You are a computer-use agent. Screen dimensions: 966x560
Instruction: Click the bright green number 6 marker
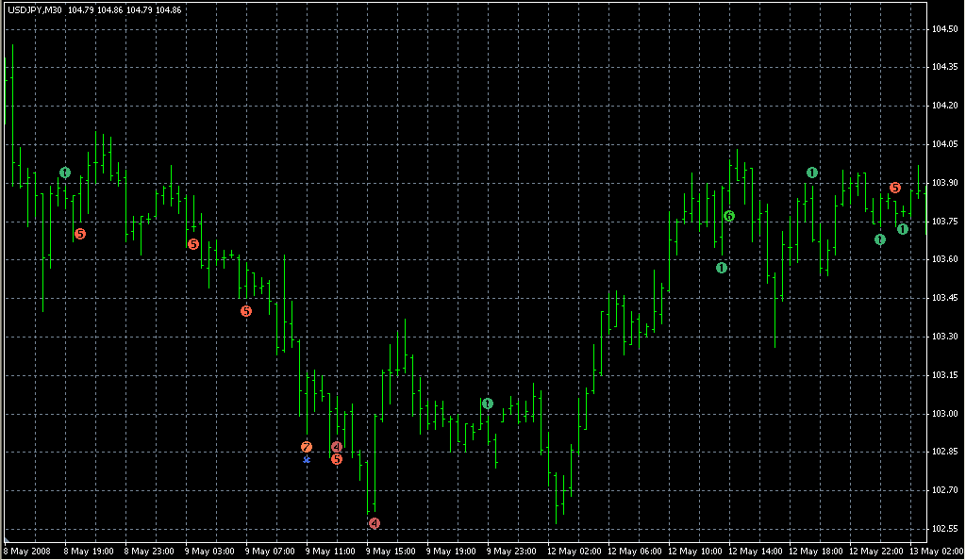pyautogui.click(x=729, y=216)
